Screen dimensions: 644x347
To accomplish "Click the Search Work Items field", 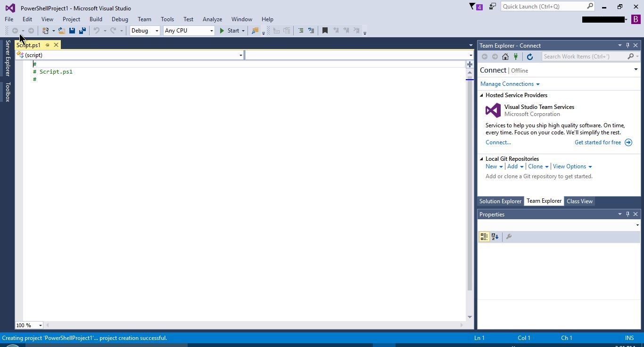I will click(x=584, y=57).
